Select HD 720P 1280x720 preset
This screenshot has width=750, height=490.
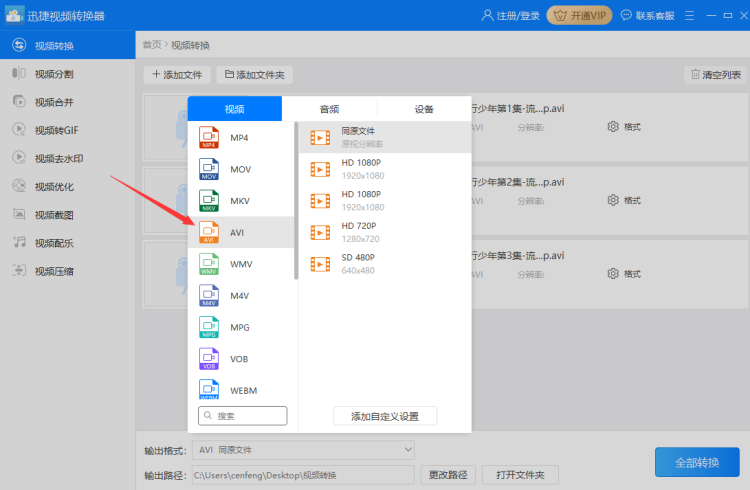pos(385,232)
